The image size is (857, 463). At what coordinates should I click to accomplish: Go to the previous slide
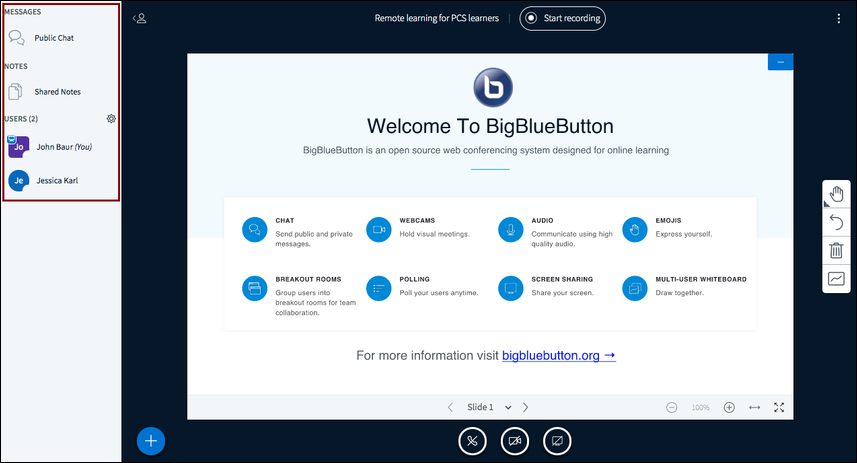tap(450, 407)
